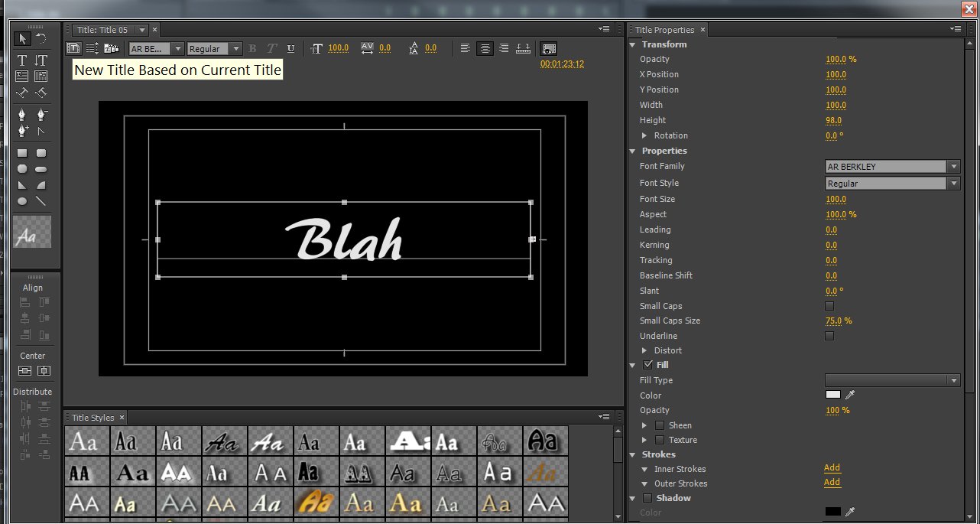
Task: Open Title Properties panel menu
Action: click(x=955, y=29)
